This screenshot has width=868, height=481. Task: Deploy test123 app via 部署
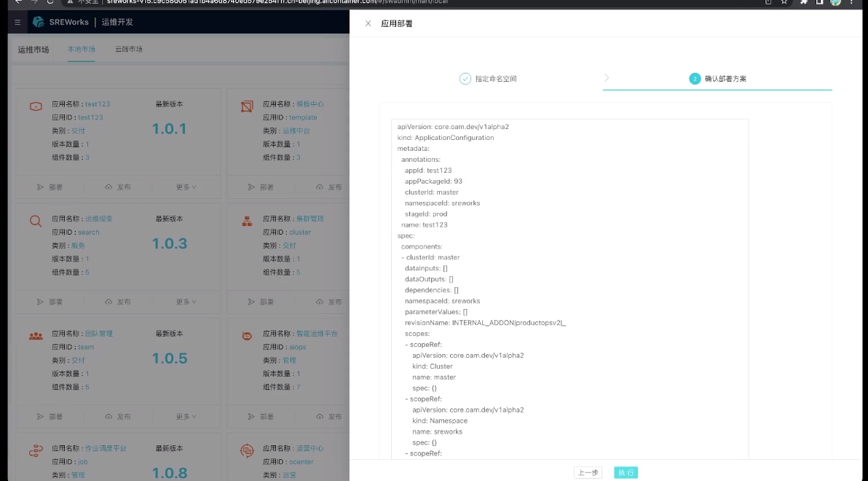click(50, 187)
